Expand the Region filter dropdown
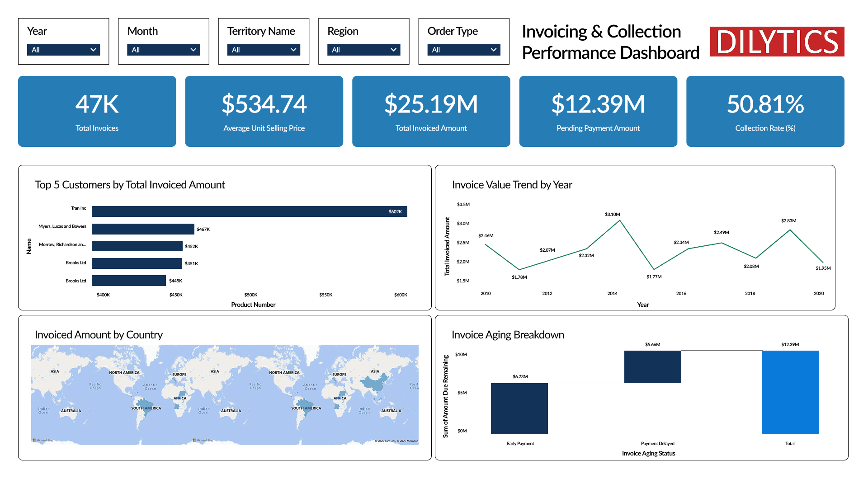This screenshot has height=488, width=868. (363, 50)
